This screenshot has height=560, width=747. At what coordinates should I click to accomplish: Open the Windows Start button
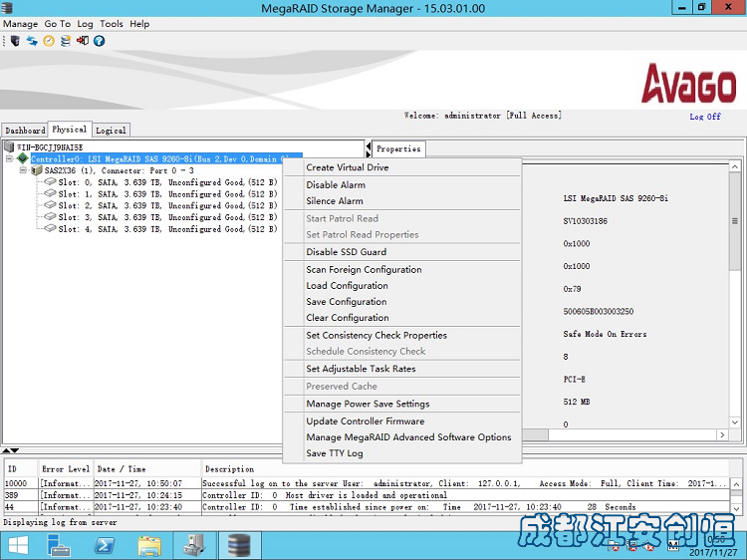point(18,546)
